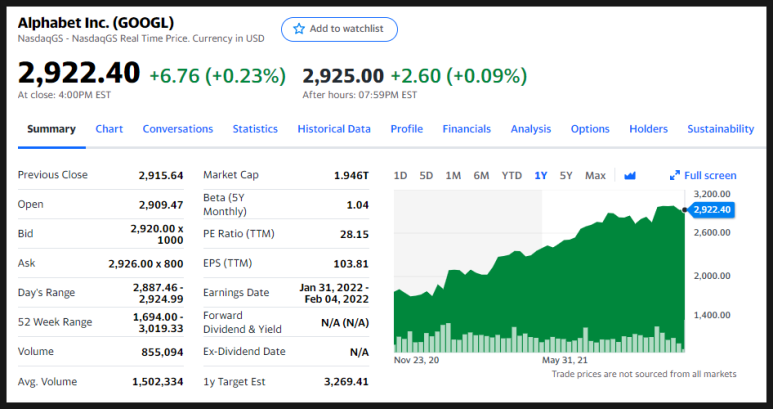Click the 3,200.00 axis label
773x409 pixels.
(x=712, y=194)
